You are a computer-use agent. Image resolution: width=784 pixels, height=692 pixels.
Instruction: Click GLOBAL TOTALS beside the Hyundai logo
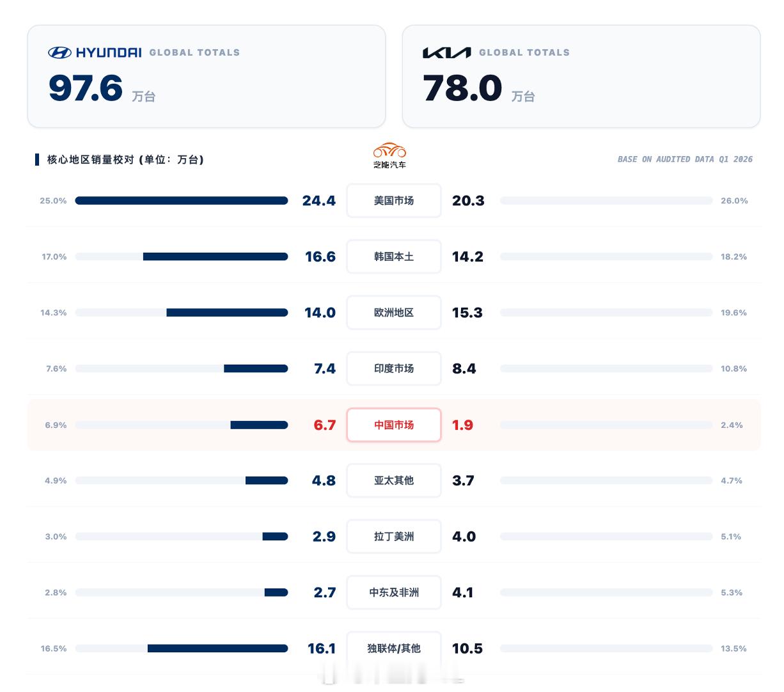pos(194,52)
